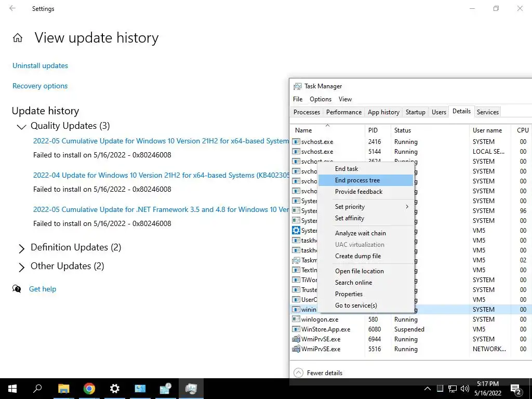Click the Settings gear in taskbar
This screenshot has height=399, width=532.
[x=115, y=389]
